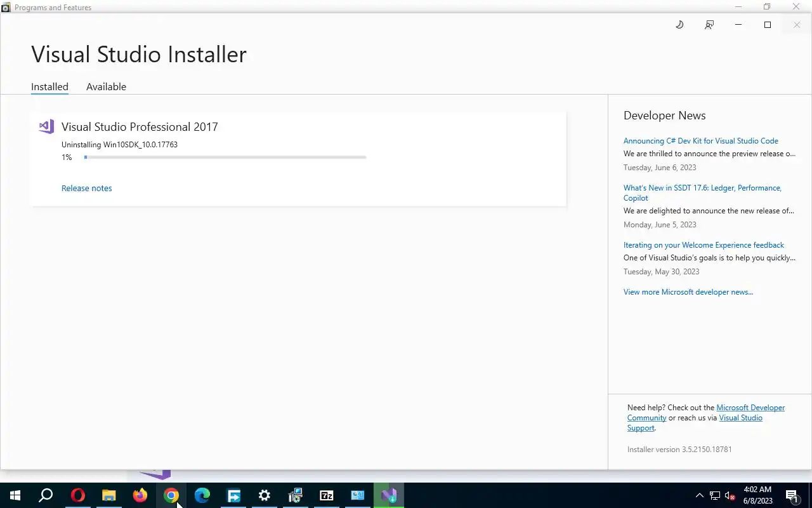Click the Installer version 3.5.2150.18781 text
This screenshot has height=508, width=812.
coord(679,450)
